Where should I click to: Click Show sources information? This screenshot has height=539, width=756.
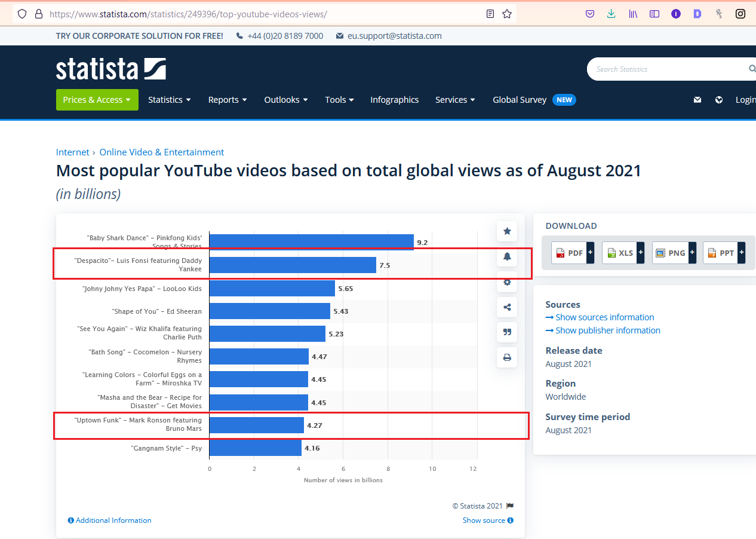pyautogui.click(x=600, y=317)
